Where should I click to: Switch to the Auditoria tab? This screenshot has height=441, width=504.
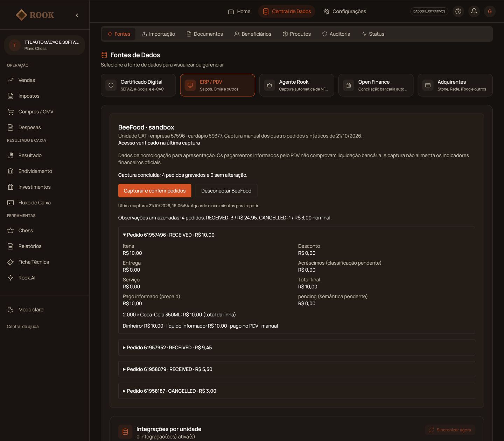pos(336,34)
